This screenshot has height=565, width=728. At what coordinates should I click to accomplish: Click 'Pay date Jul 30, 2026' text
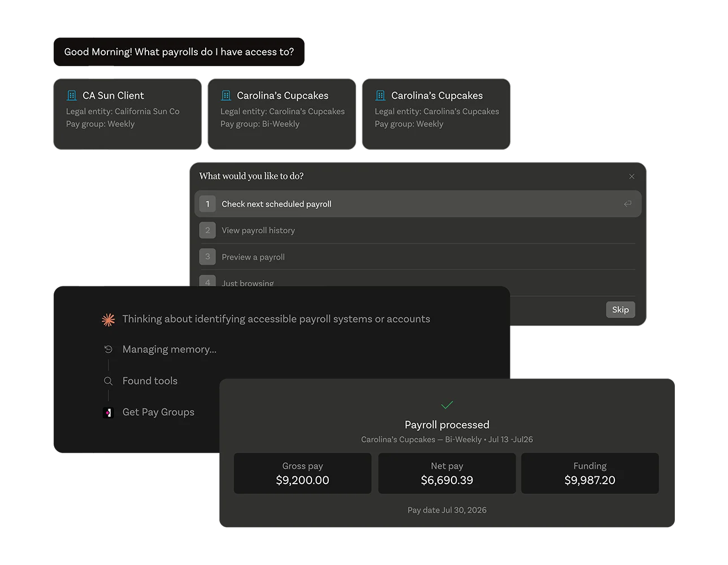[447, 510]
